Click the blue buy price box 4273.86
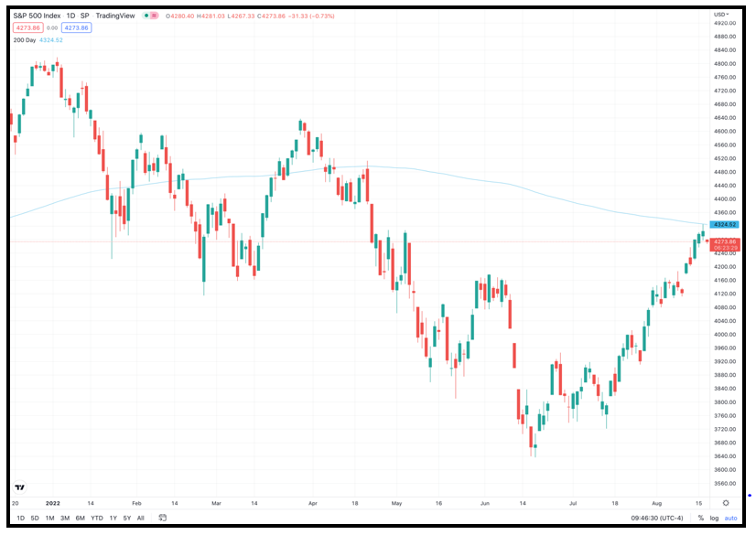The width and height of the screenshot is (756, 535). coord(77,27)
